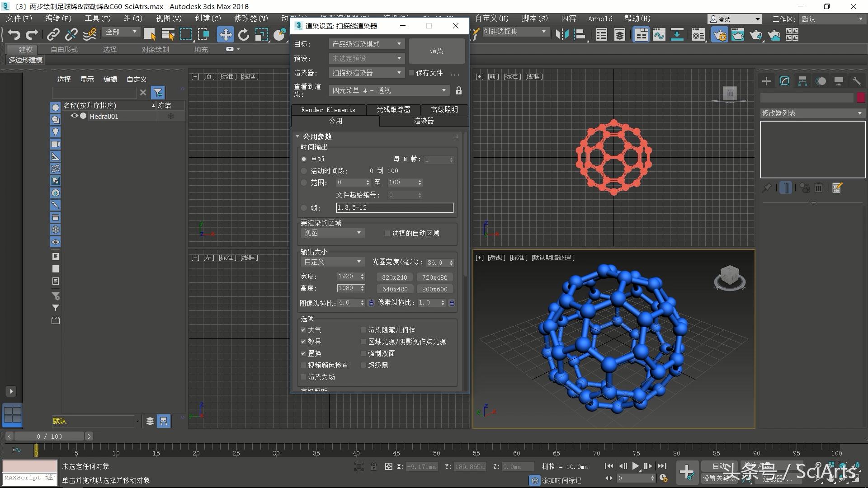Click the light filter icon in Scene Explorer
Image resolution: width=868 pixels, height=488 pixels.
tap(55, 132)
